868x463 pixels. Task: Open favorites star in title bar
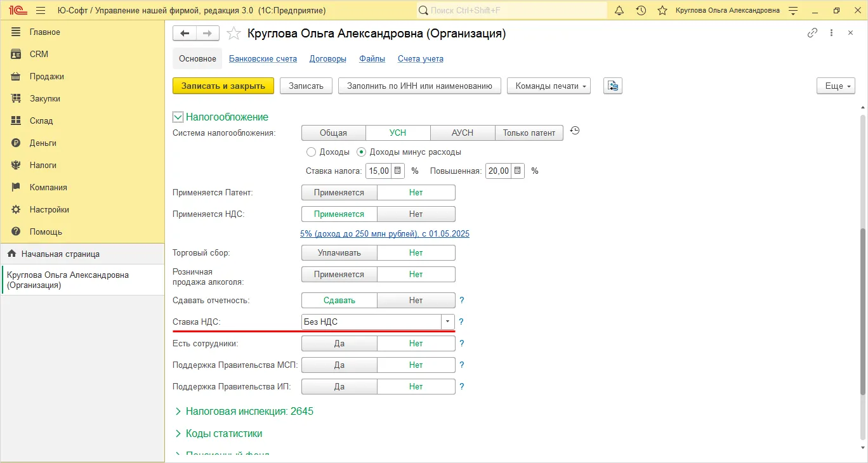[x=662, y=11]
